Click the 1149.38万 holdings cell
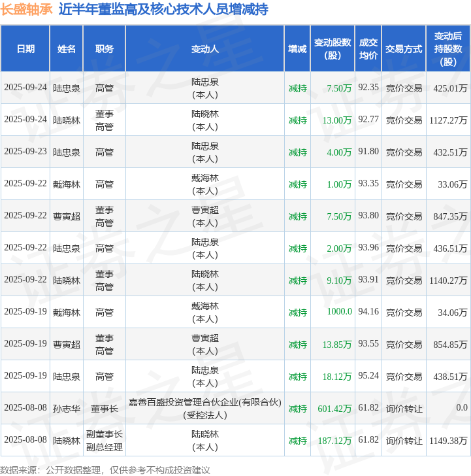Image resolution: width=471 pixels, height=476 pixels. point(448,441)
